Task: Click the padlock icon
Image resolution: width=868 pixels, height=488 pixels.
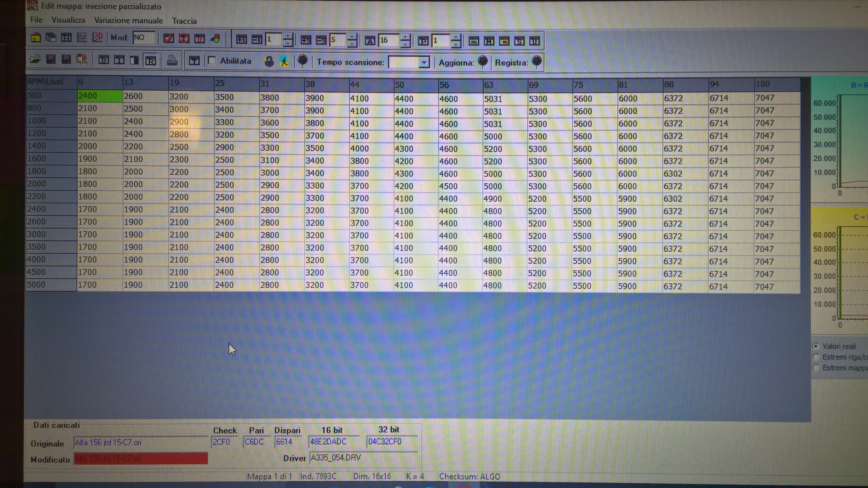Action: coord(269,61)
